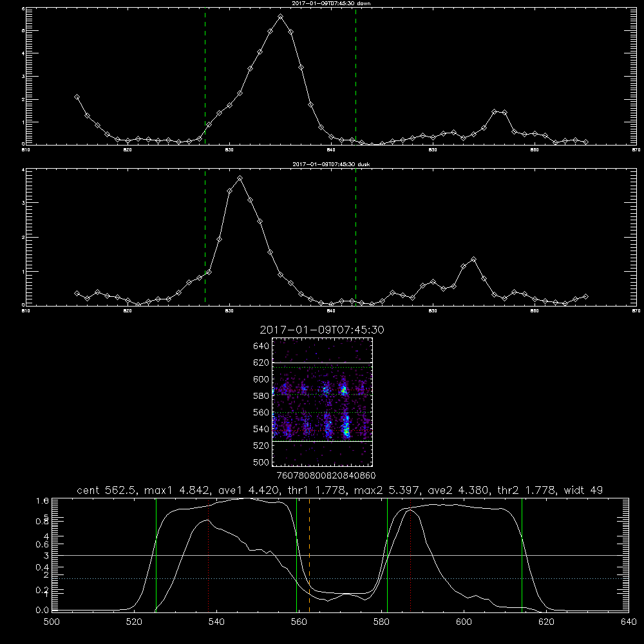Viewport: 644px width, 644px height.
Task: Click the 'widt 49' value
Action: click(583, 490)
